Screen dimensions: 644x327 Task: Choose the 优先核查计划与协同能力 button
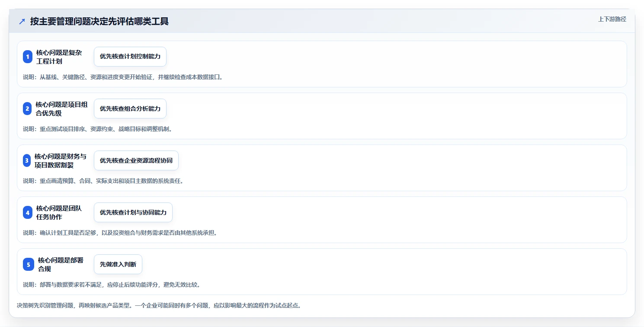(x=133, y=212)
